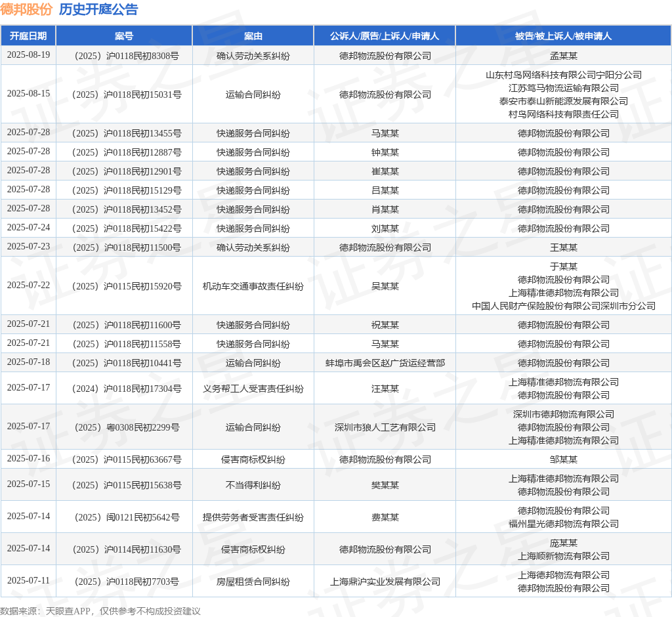Select the date cell 2025-08-15

(28, 93)
